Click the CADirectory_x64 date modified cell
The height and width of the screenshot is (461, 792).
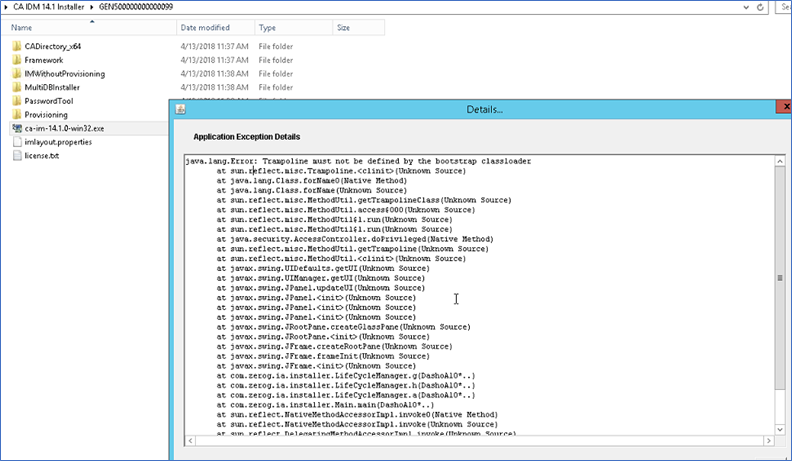coord(215,46)
